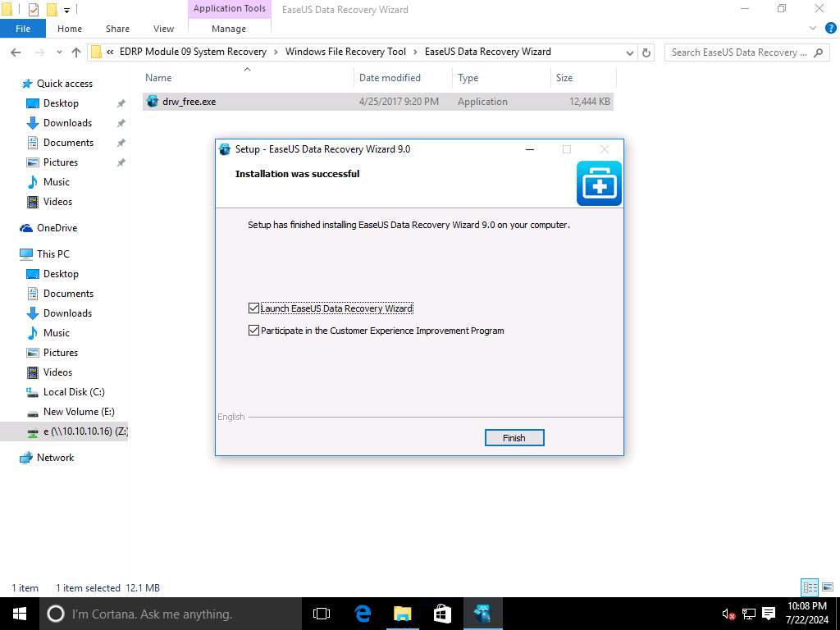Image resolution: width=840 pixels, height=630 pixels.
Task: Click the Setup dialog title icon
Action: (226, 149)
